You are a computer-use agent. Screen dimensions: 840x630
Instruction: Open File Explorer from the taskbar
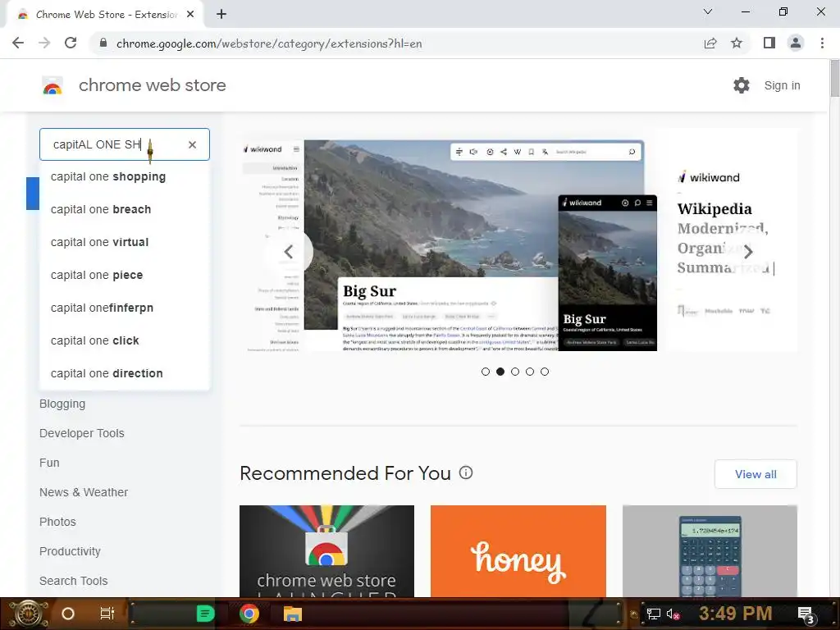point(293,614)
